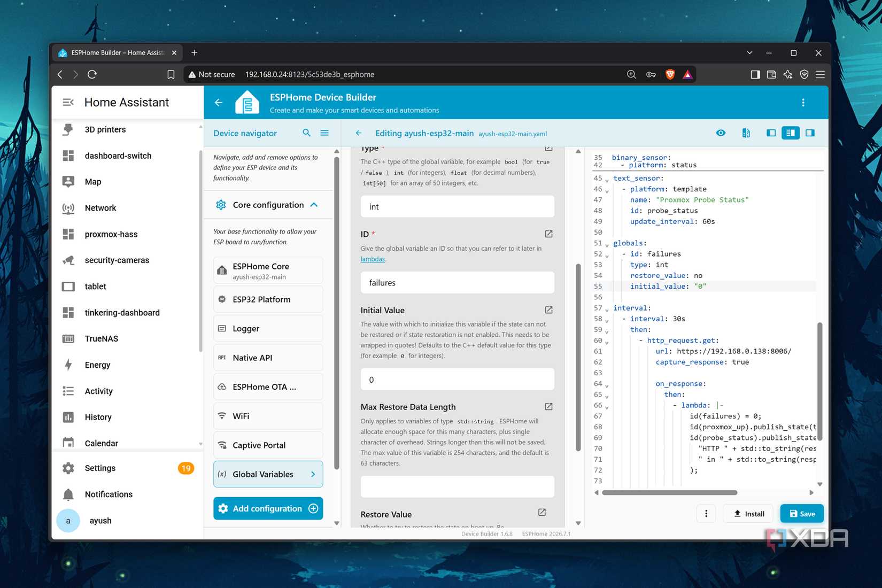
Task: Switch to left-pane-only layout
Action: coord(771,133)
